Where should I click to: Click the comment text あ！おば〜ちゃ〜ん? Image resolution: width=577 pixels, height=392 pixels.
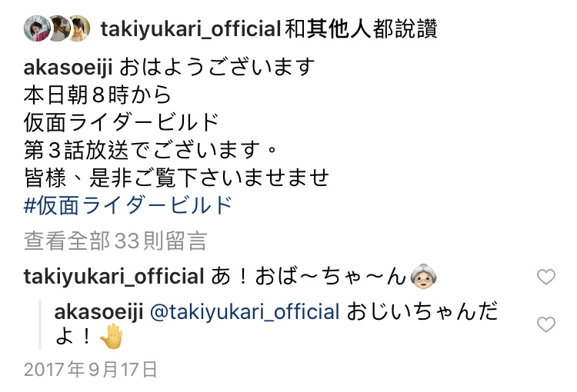click(309, 277)
